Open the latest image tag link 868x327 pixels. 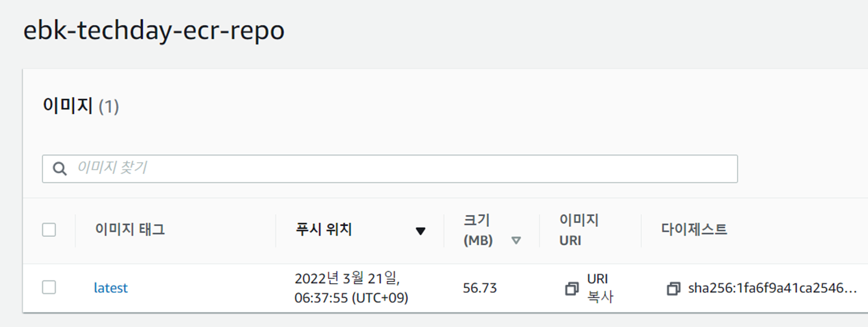pyautogui.click(x=111, y=288)
